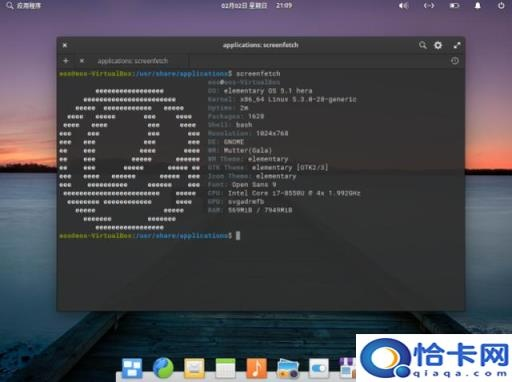Open the terminal settings gear menu

[x=438, y=45]
